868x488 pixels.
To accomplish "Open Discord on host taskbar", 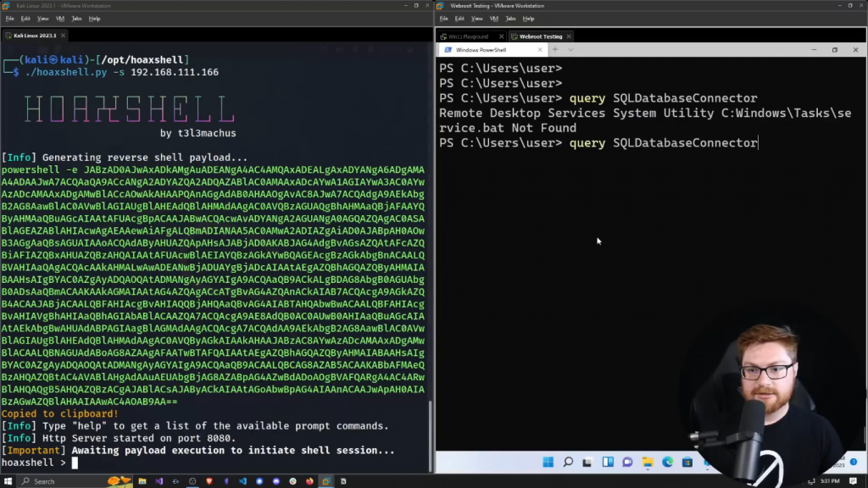I will click(x=276, y=481).
